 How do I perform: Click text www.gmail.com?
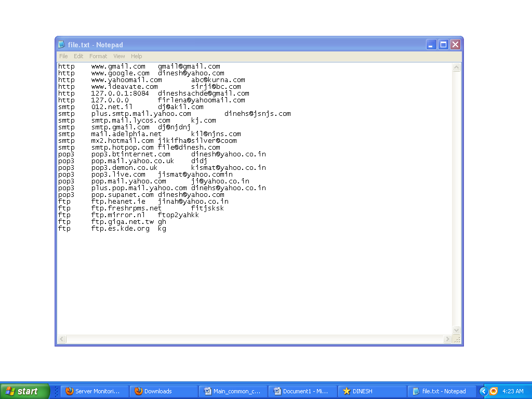118,66
